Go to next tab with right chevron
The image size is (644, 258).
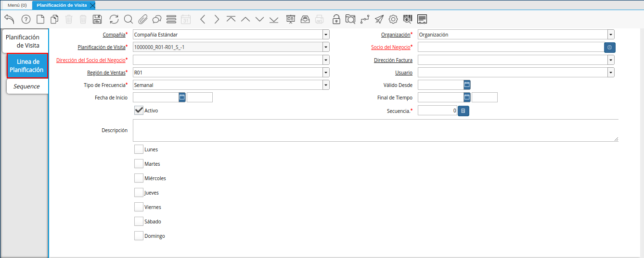[217, 19]
